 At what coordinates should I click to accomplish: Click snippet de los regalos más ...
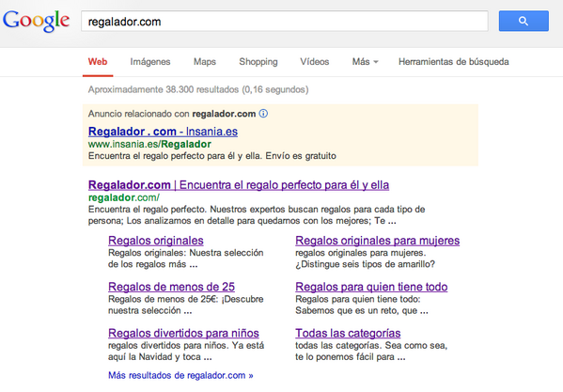coord(152,264)
